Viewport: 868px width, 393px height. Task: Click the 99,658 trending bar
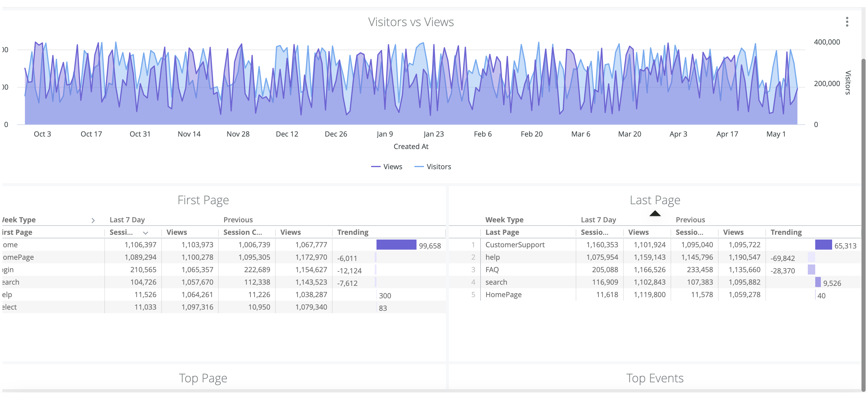tap(396, 245)
